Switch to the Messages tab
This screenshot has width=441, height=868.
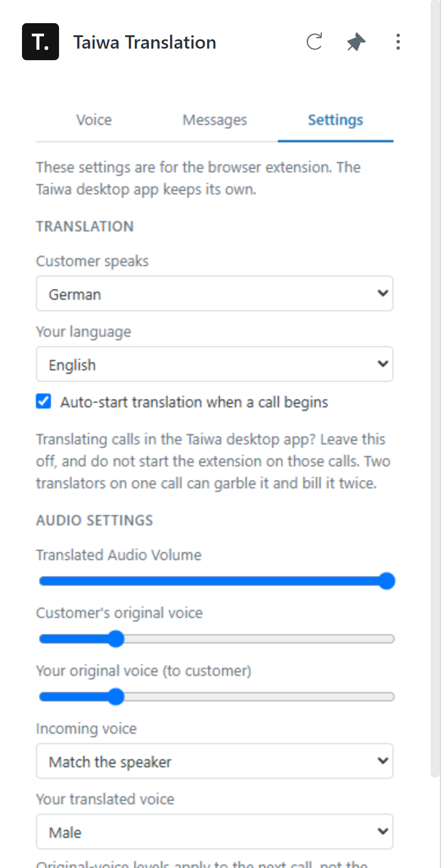215,120
